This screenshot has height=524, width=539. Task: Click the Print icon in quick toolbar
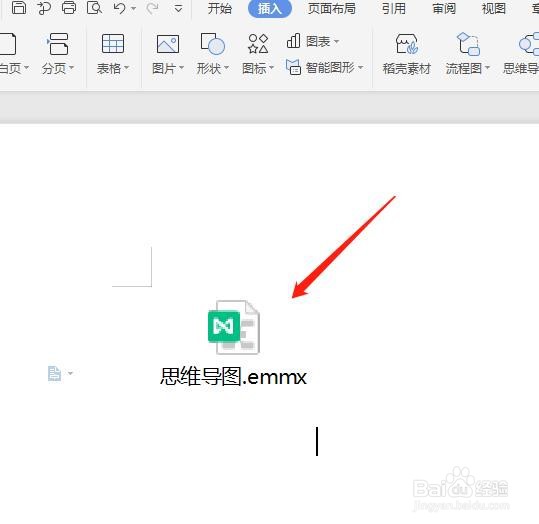69,8
